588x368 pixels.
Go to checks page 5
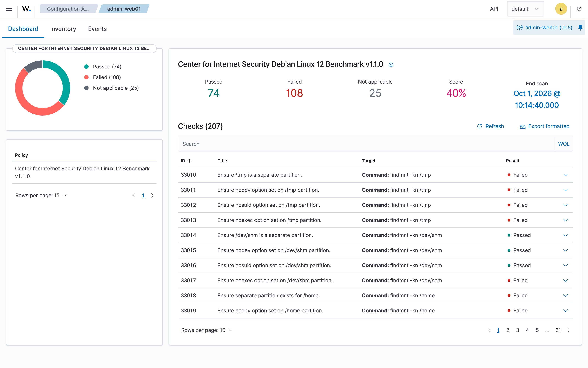(x=537, y=330)
